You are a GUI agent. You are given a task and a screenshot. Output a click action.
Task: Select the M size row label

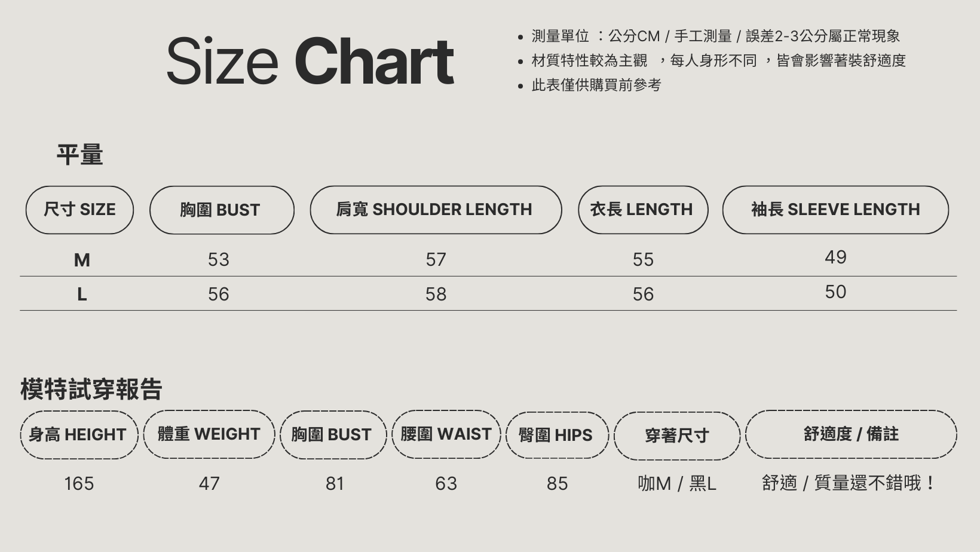click(x=82, y=260)
